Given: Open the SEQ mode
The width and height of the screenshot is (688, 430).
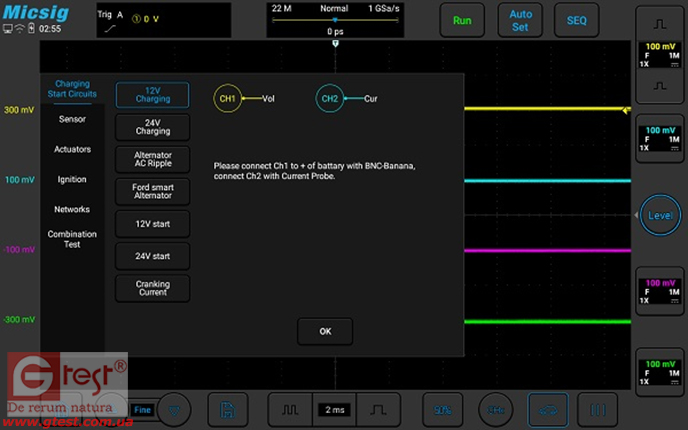Looking at the screenshot, I should [577, 20].
